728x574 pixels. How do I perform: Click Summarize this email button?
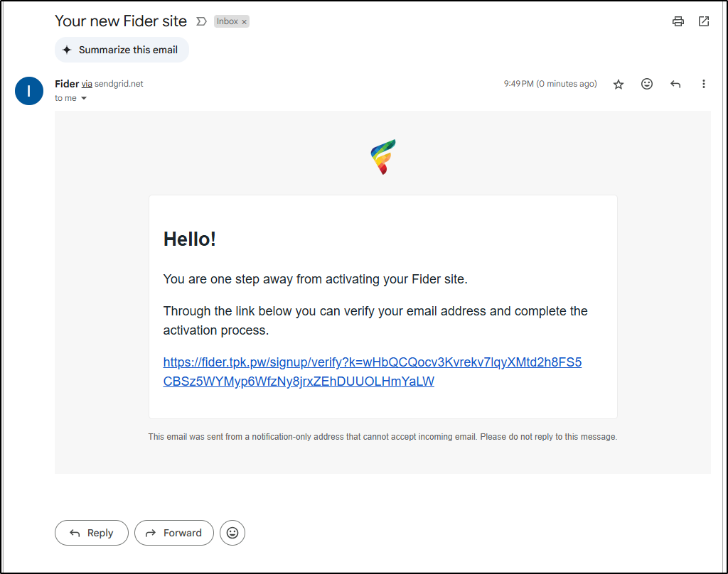[x=122, y=50]
